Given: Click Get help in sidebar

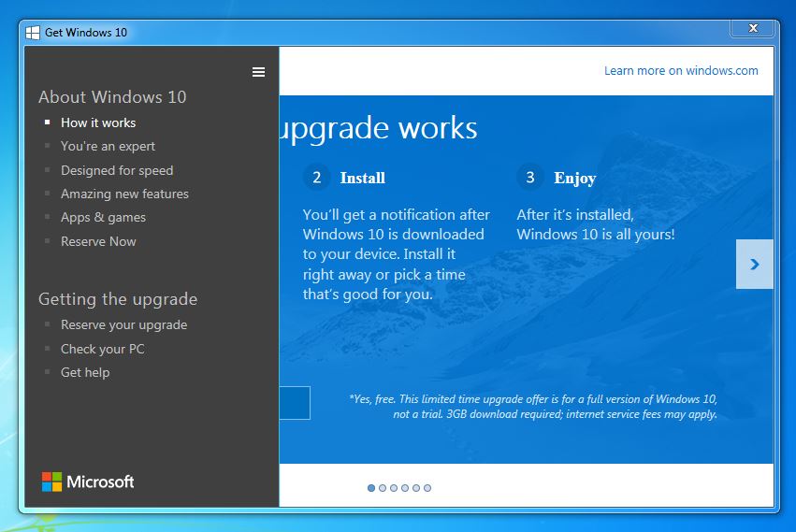Looking at the screenshot, I should click(x=85, y=373).
